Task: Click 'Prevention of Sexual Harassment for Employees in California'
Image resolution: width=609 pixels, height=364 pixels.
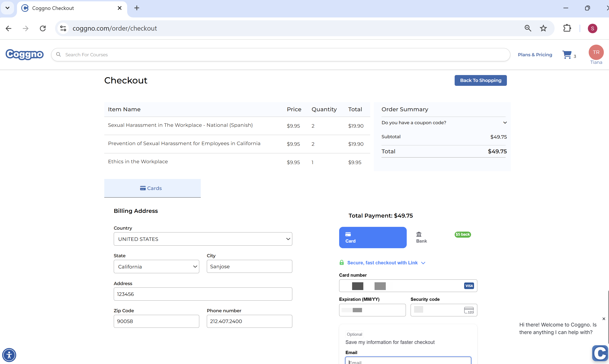Action: click(x=184, y=143)
